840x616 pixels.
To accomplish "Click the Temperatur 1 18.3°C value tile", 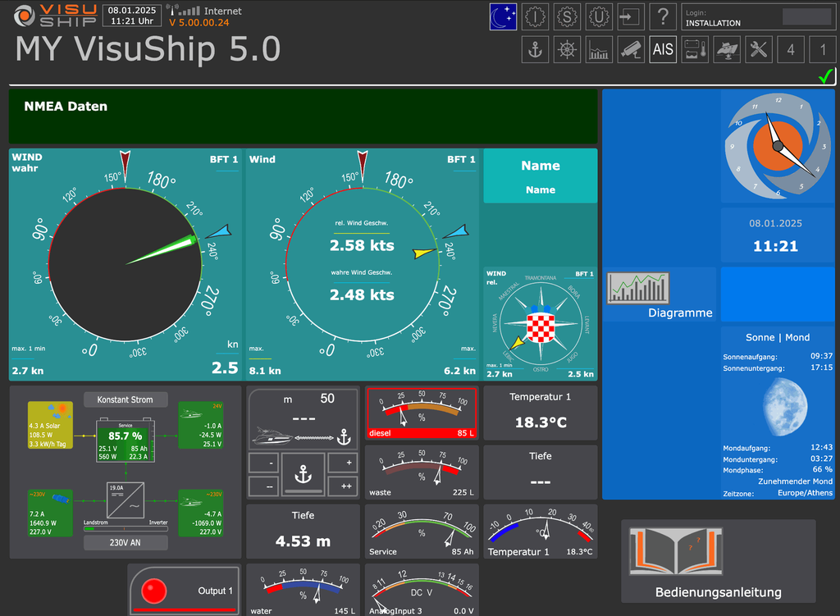I will [x=541, y=413].
